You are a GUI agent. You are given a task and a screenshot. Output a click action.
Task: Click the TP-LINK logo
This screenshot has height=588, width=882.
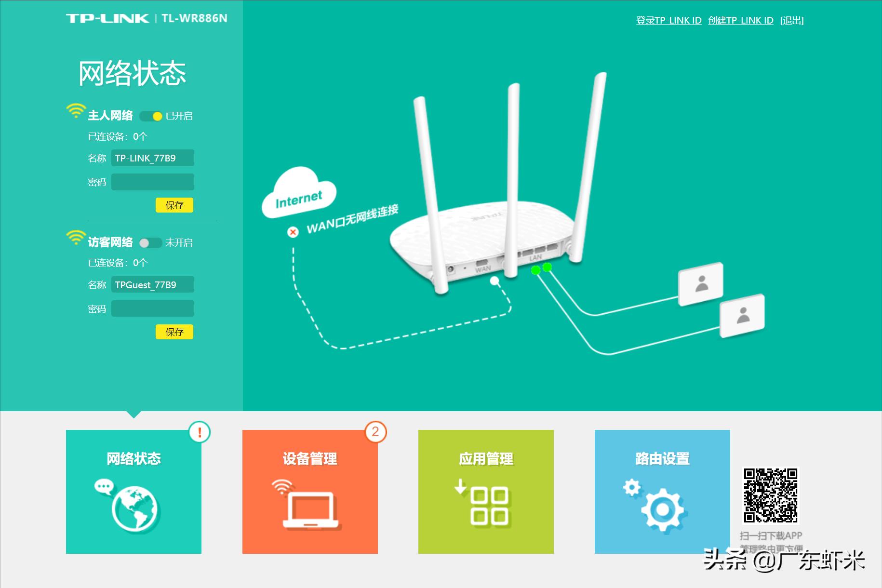click(107, 18)
